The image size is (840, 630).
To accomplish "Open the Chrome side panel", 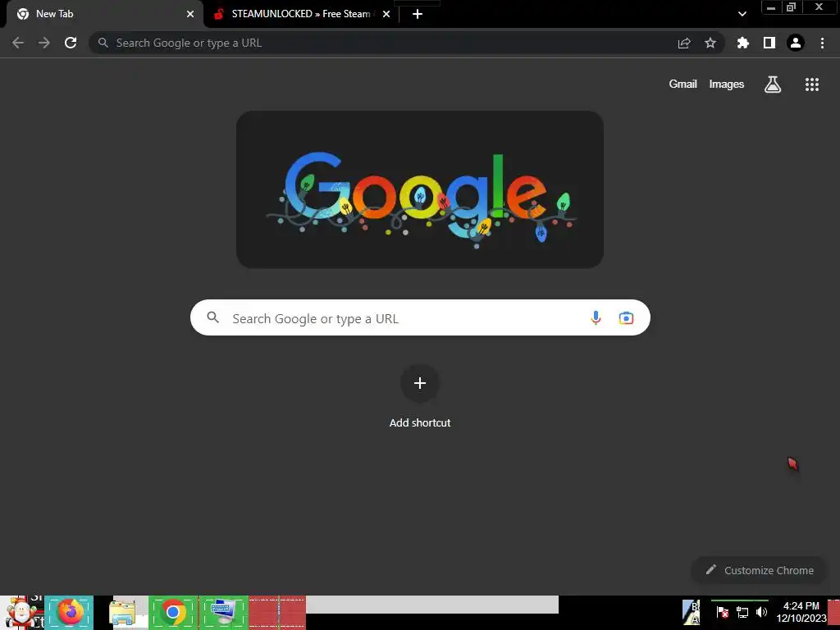I will click(769, 43).
